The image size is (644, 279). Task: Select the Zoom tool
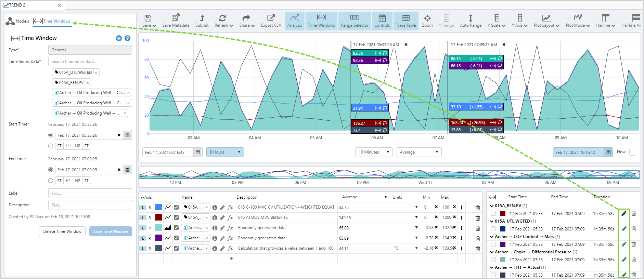click(x=427, y=21)
